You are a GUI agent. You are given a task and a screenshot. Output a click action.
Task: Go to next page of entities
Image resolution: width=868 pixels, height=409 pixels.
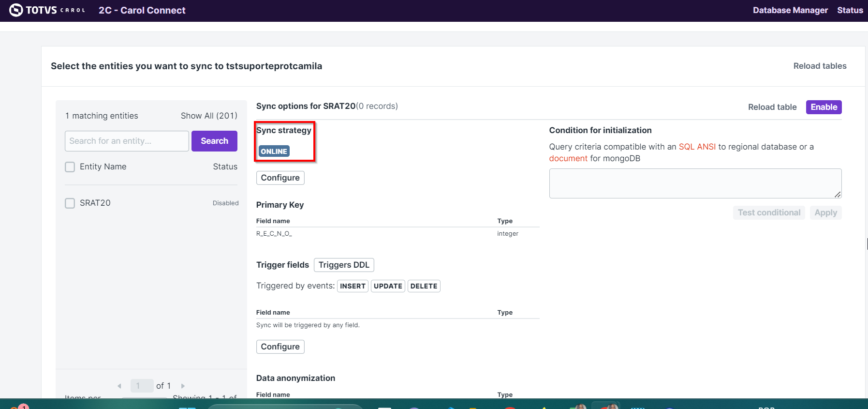(x=183, y=386)
